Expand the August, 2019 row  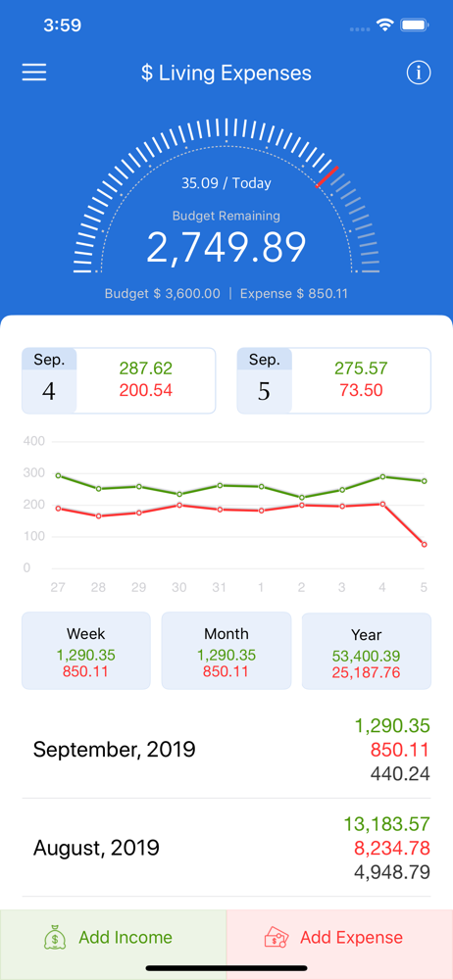[226, 848]
